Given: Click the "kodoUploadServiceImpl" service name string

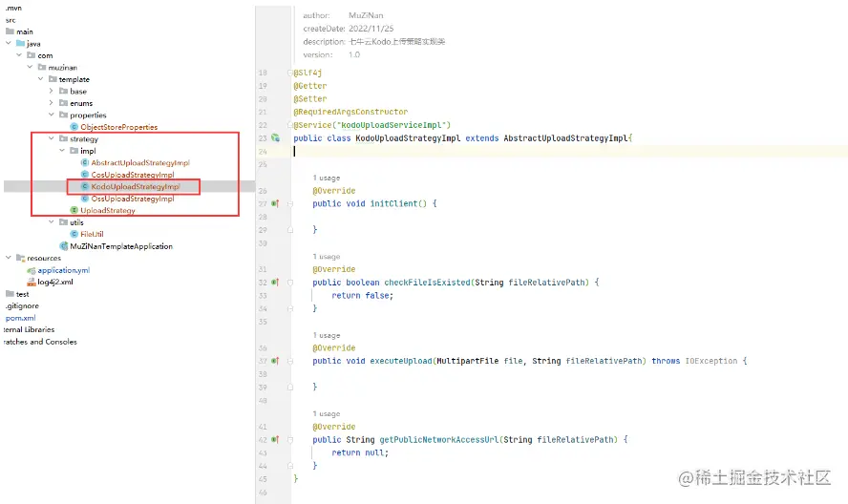Looking at the screenshot, I should [x=391, y=125].
